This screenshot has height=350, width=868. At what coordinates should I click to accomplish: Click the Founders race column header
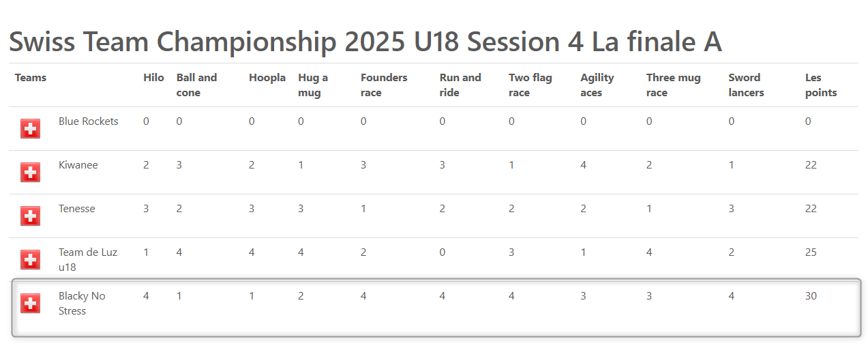tap(384, 85)
